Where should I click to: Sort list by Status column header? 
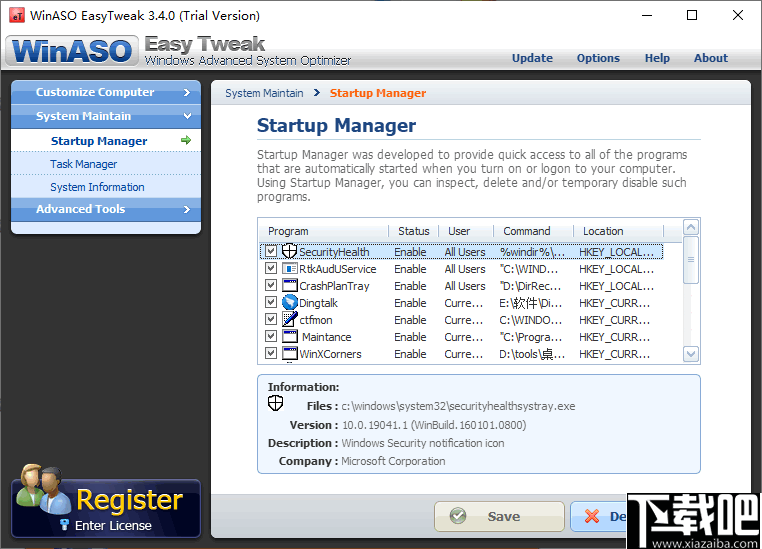coord(414,231)
